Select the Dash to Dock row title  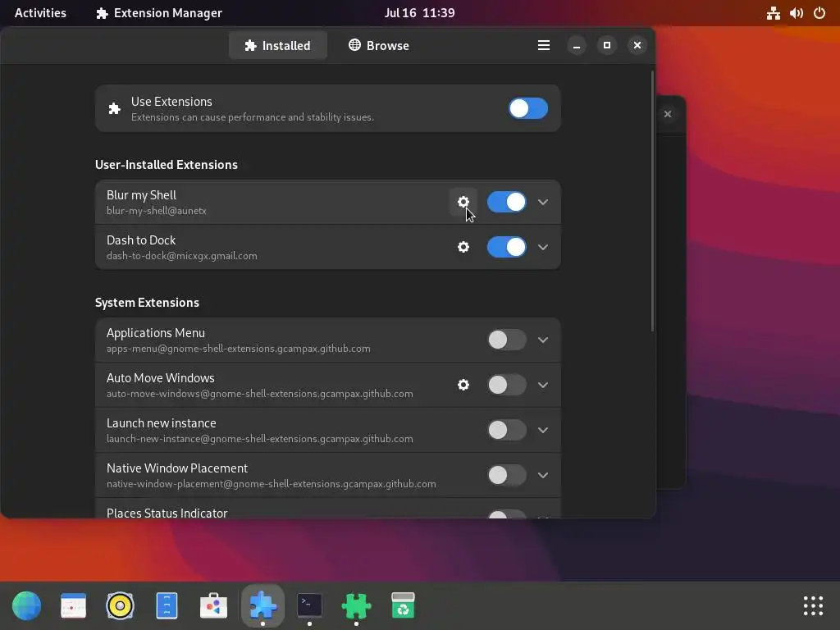tap(141, 240)
